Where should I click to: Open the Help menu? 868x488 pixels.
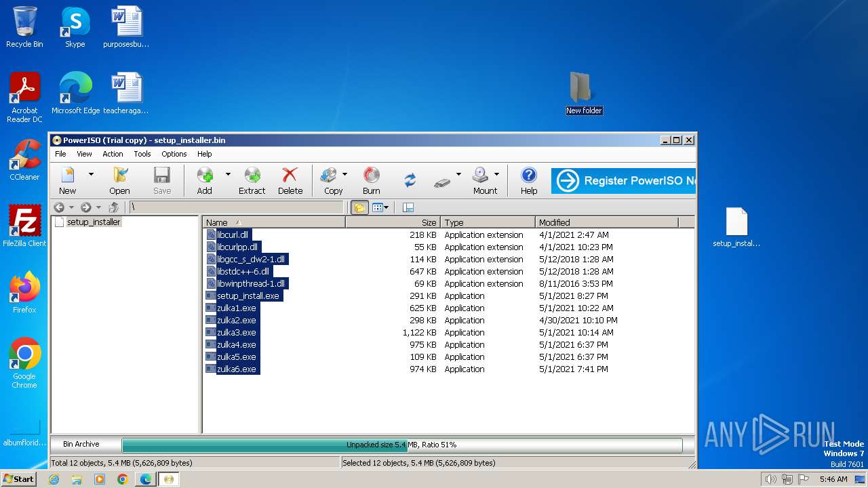click(204, 154)
